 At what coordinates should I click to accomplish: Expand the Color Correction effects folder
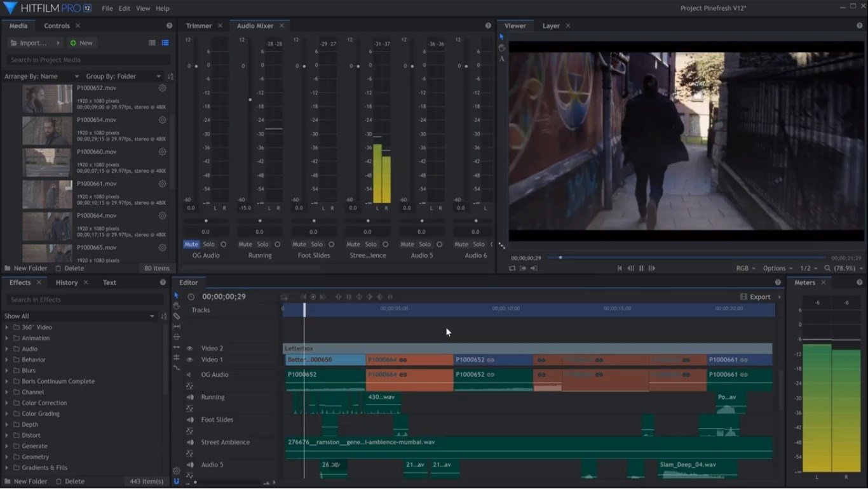click(x=7, y=403)
